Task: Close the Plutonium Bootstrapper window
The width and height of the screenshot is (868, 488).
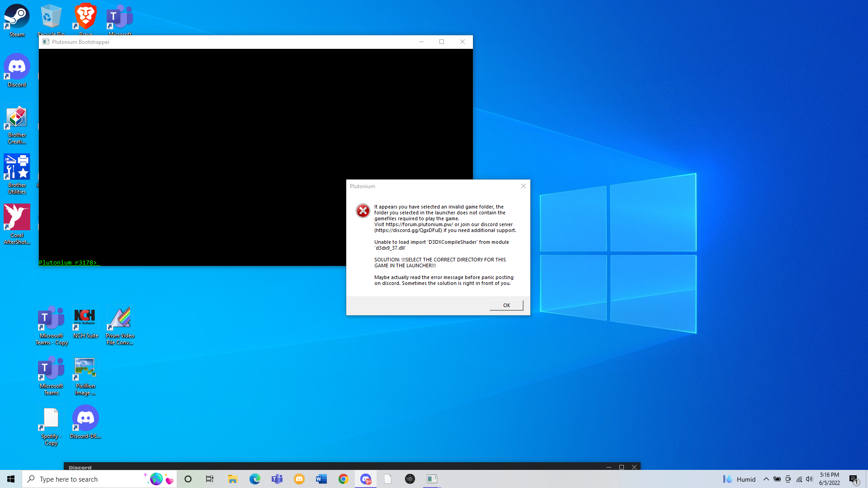Action: 462,42
